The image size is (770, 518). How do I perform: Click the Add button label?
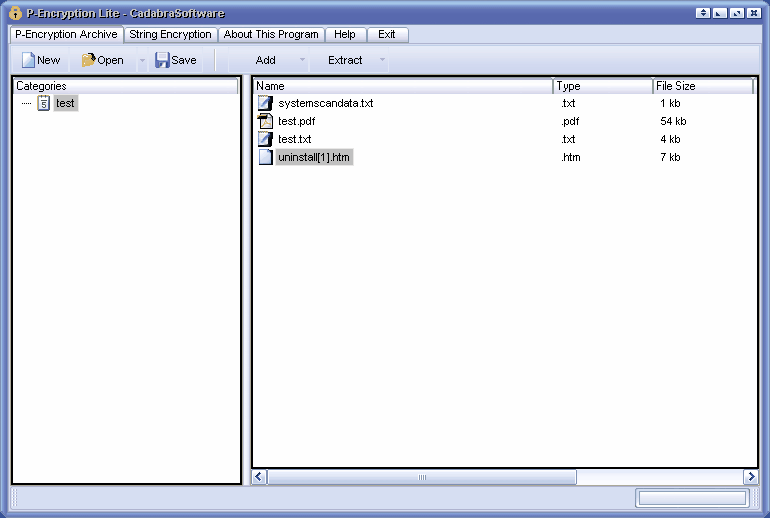(266, 60)
